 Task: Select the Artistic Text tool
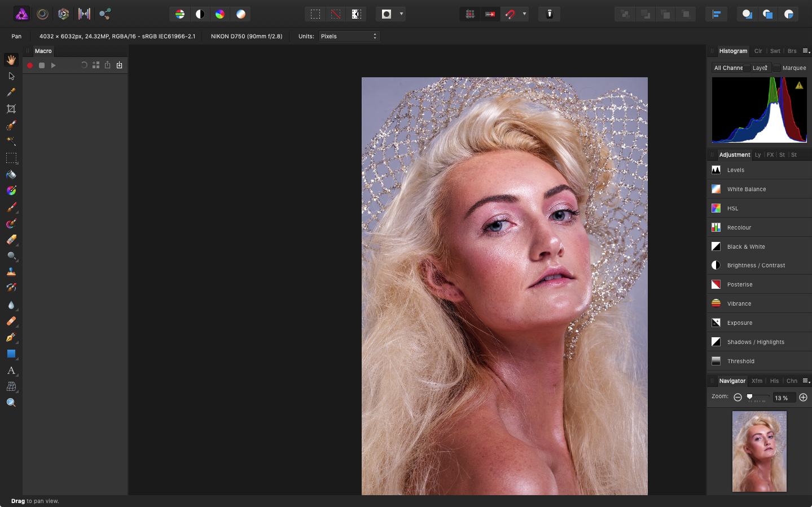(x=11, y=371)
